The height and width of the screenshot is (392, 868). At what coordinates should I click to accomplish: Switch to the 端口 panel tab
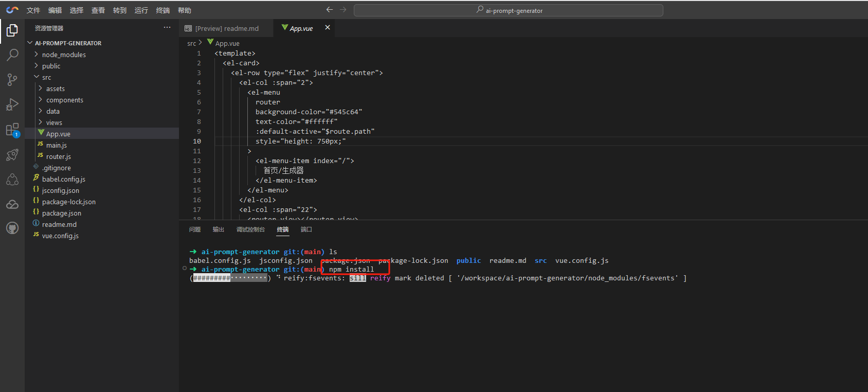[x=306, y=229]
